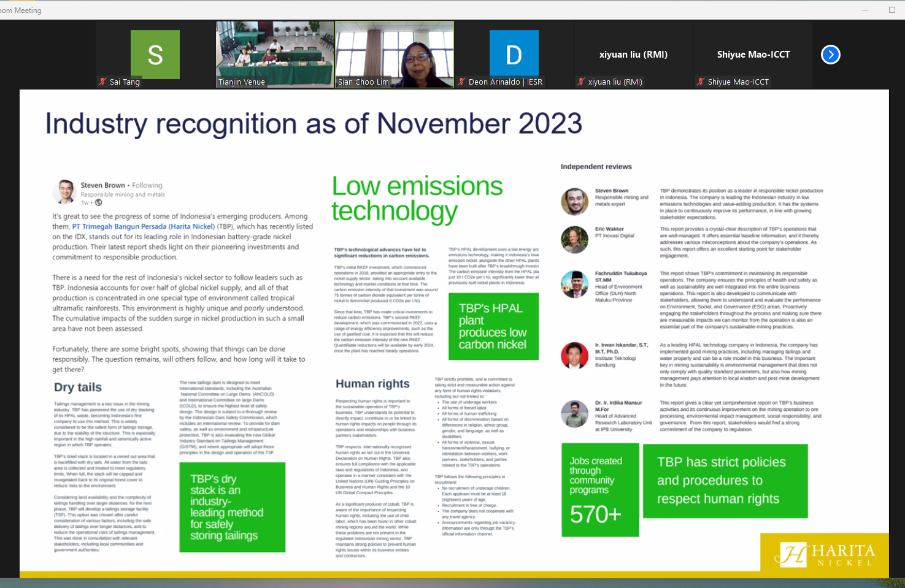
Task: Click the globe icon under Steven Brown's name
Action: point(99,203)
